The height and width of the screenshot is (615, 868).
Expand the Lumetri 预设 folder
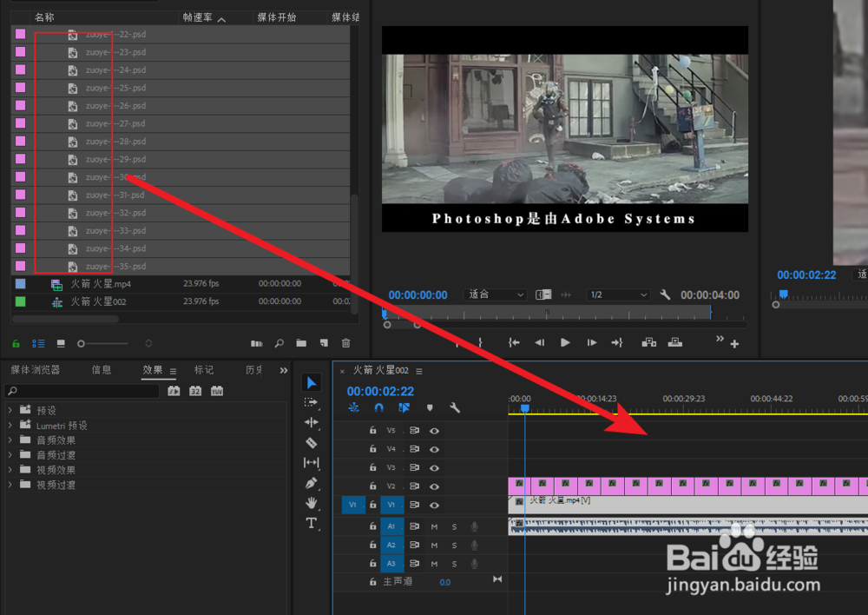(x=10, y=425)
